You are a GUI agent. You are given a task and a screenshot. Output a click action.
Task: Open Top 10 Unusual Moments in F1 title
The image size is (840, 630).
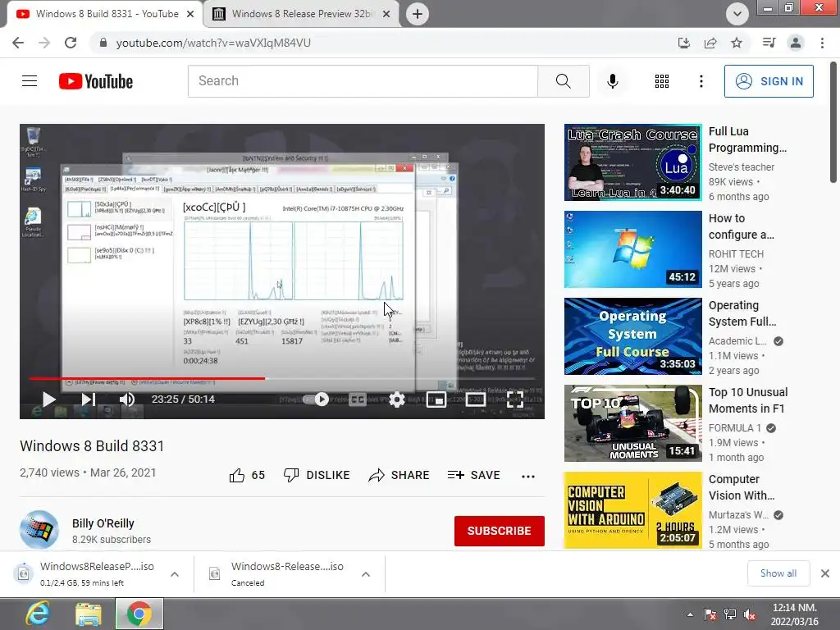(x=748, y=400)
